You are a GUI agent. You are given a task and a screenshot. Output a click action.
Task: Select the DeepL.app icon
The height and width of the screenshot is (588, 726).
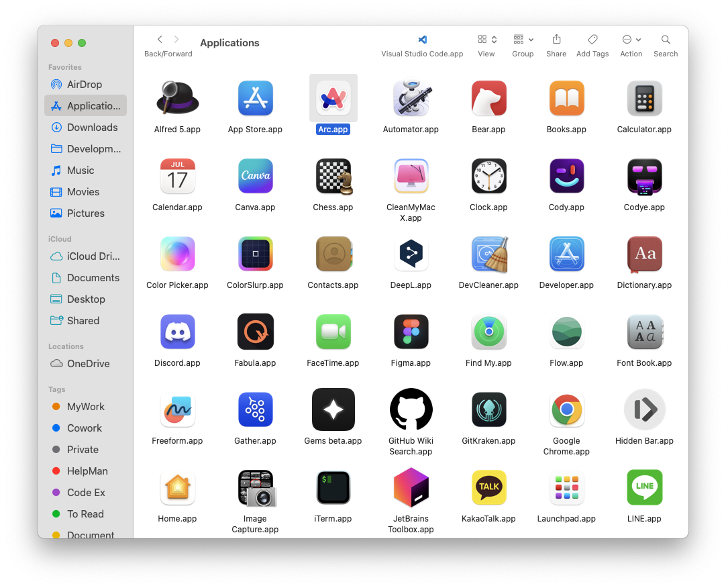[x=411, y=254]
